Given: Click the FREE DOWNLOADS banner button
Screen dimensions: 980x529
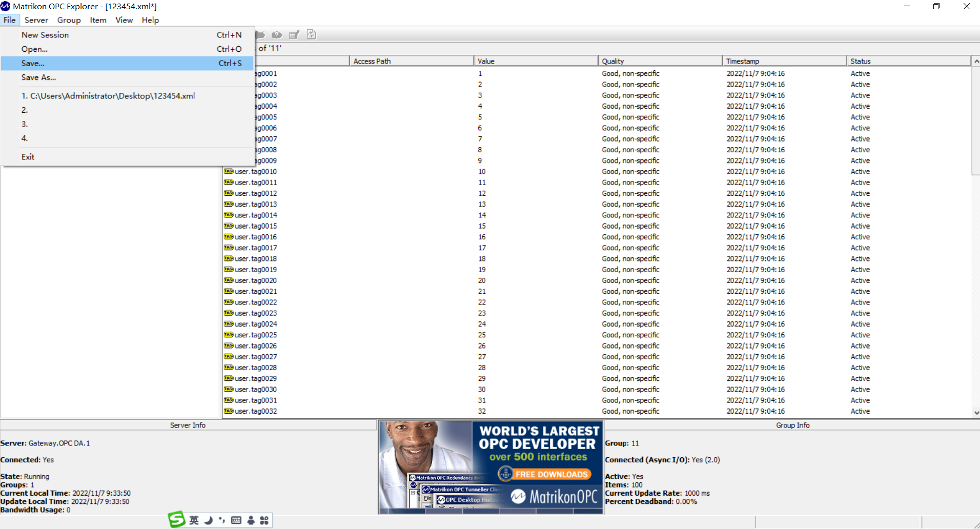Looking at the screenshot, I should pos(545,474).
